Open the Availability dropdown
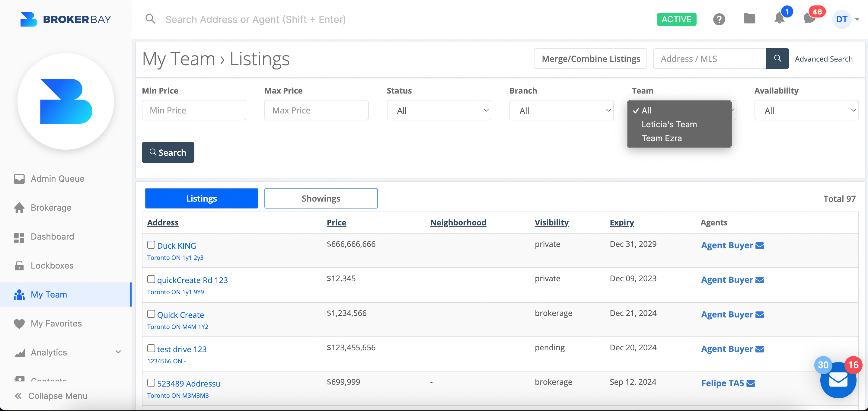Image resolution: width=868 pixels, height=411 pixels. tap(806, 110)
